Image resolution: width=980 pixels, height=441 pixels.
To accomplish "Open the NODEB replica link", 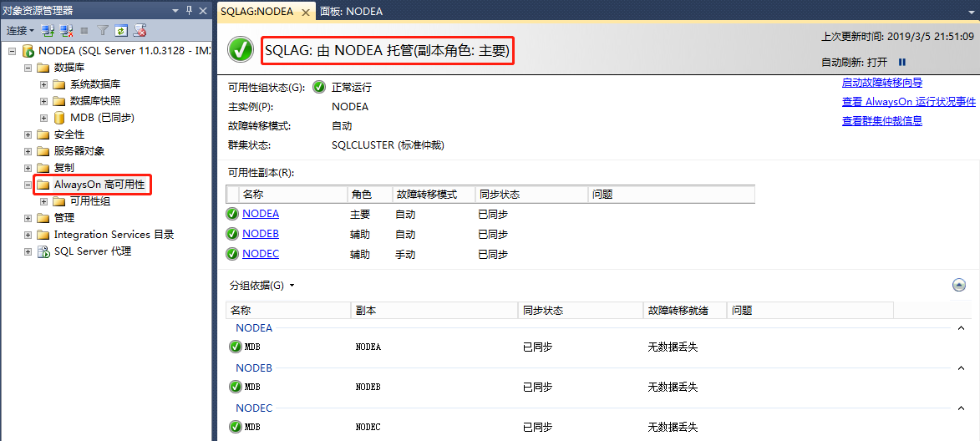I will 261,234.
